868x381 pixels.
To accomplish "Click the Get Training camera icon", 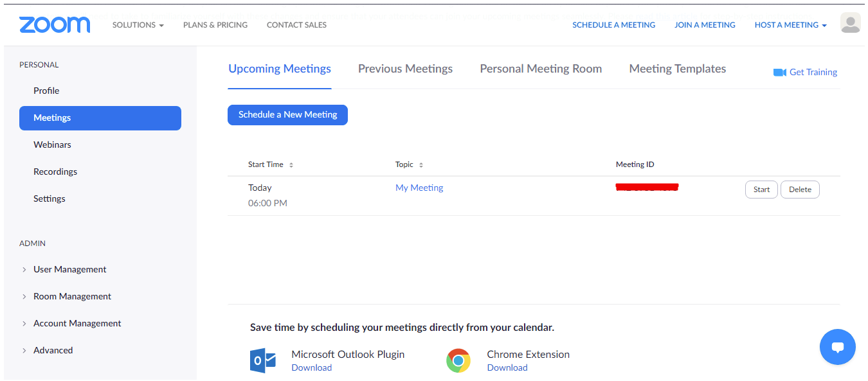I will (x=779, y=72).
